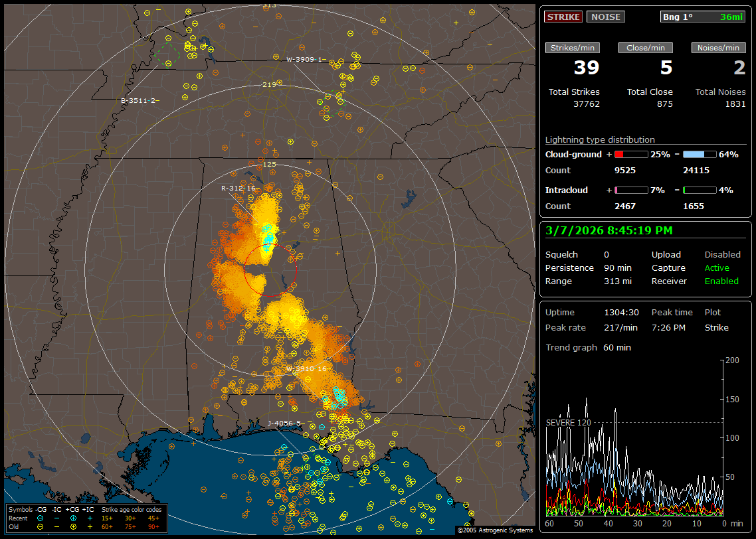
Task: Click the gray NOISE indicator
Action: [x=605, y=17]
